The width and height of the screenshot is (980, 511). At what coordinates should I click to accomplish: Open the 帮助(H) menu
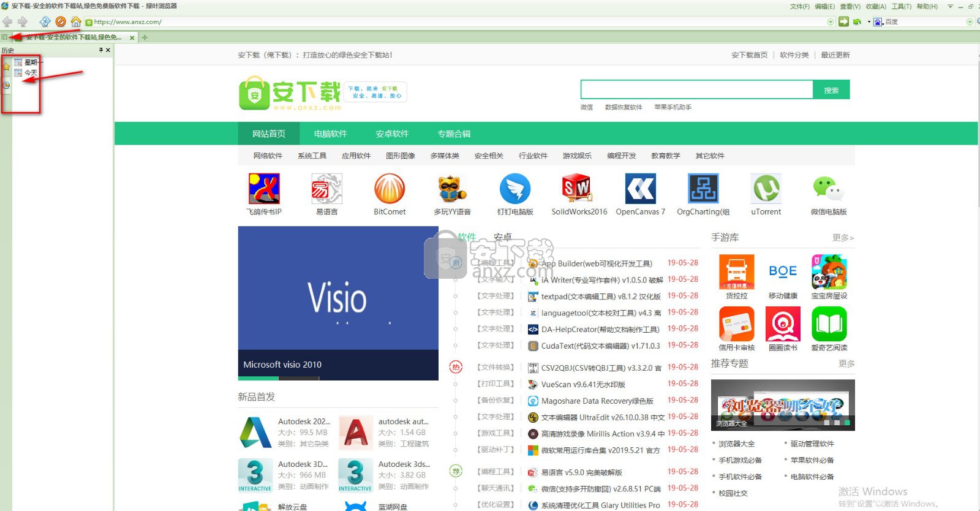[927, 6]
